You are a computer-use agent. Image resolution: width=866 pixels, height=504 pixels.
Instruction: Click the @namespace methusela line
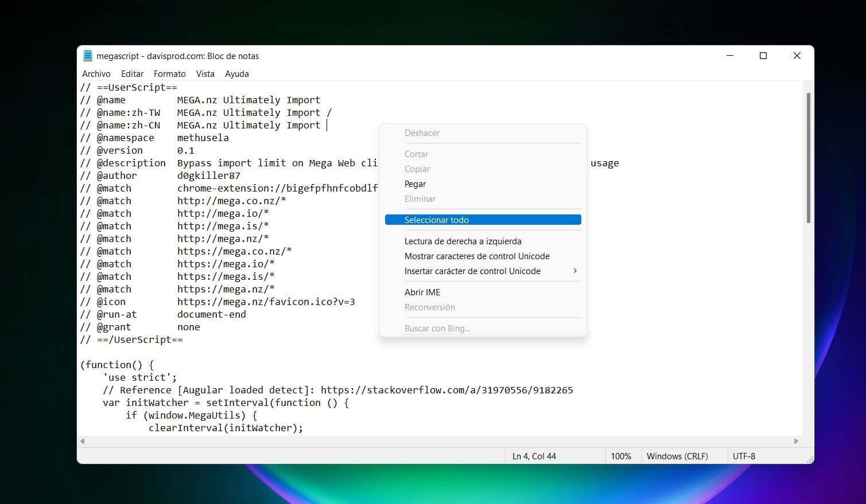(154, 138)
